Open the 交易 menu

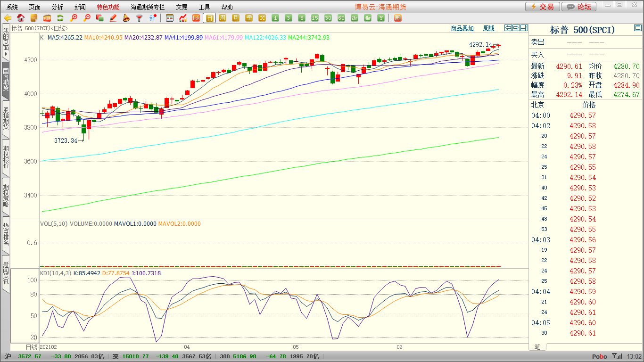[x=182, y=7]
